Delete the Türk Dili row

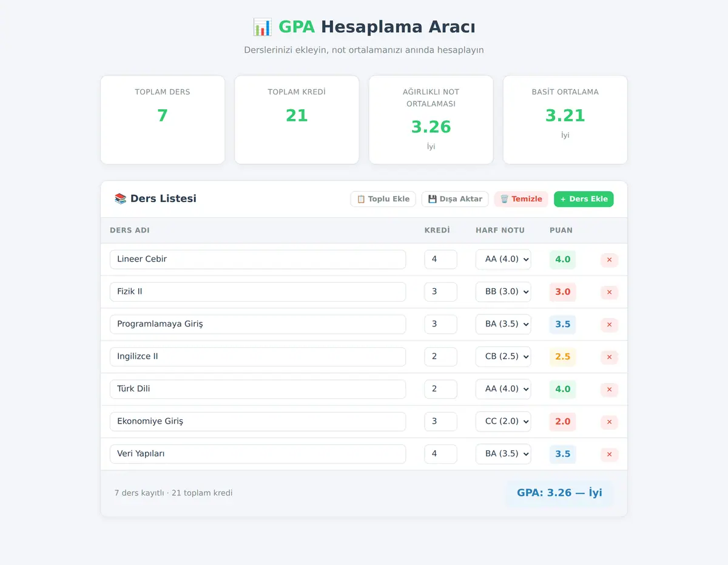(609, 390)
